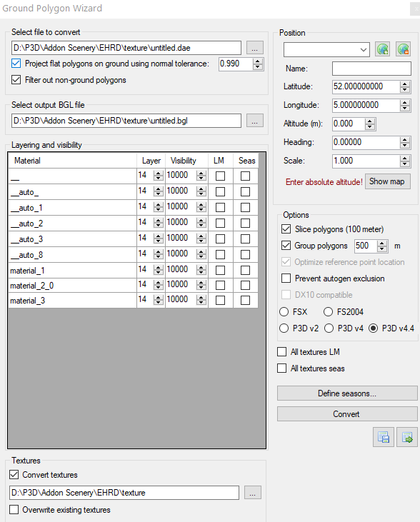Image resolution: width=420 pixels, height=522 pixels.
Task: Increase layer value for material_1 row
Action: click(159, 268)
